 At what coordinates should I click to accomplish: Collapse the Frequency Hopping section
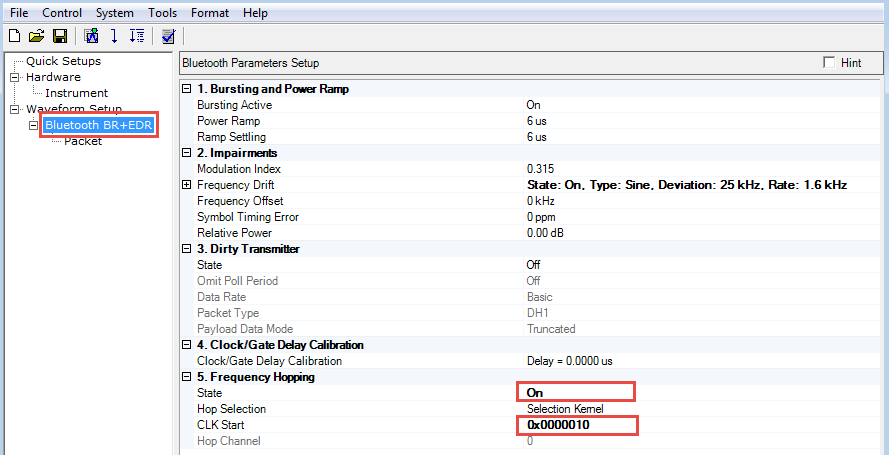(x=186, y=377)
